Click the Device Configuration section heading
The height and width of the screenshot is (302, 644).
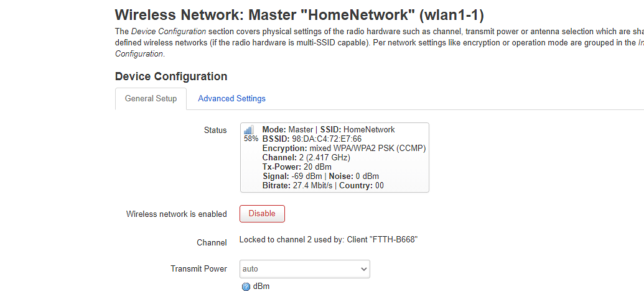171,76
